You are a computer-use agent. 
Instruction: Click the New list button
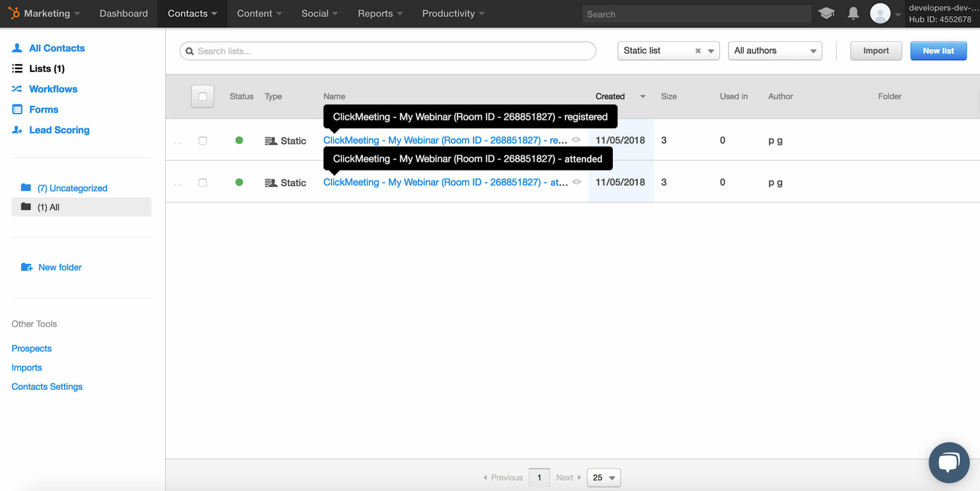point(938,51)
